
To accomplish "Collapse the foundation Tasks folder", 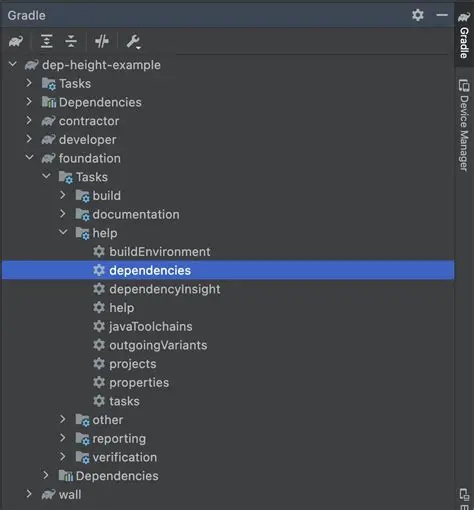I will (x=46, y=176).
